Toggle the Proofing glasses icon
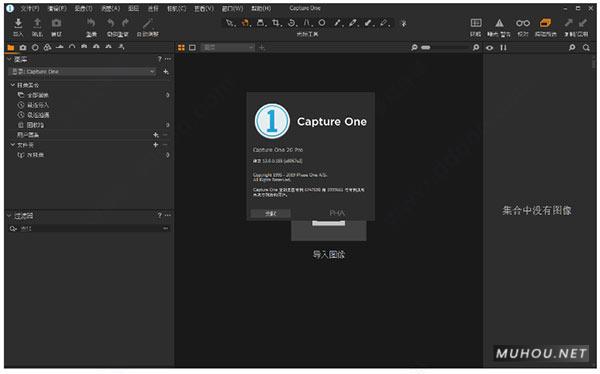Screen dimensions: 600x374 (x=523, y=23)
